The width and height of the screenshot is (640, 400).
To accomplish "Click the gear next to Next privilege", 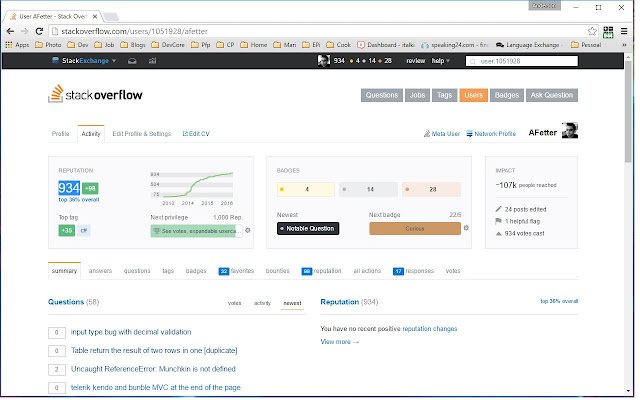I will [x=248, y=231].
